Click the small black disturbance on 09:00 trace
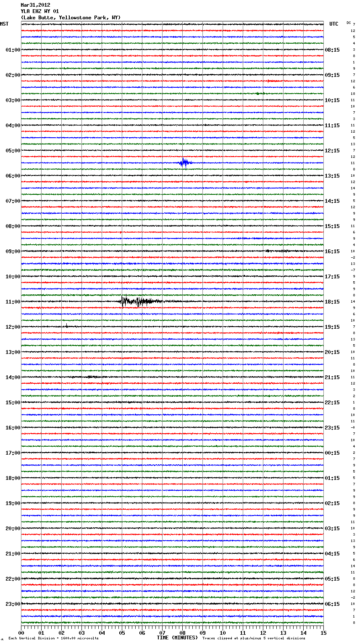Viewport: 357px width, 644px height. pyautogui.click(x=276, y=251)
